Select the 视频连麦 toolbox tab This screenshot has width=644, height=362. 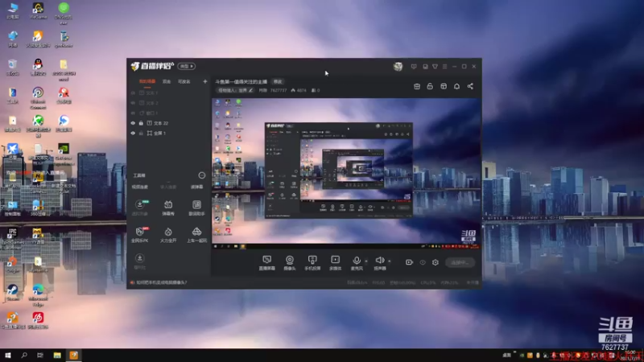(x=139, y=187)
